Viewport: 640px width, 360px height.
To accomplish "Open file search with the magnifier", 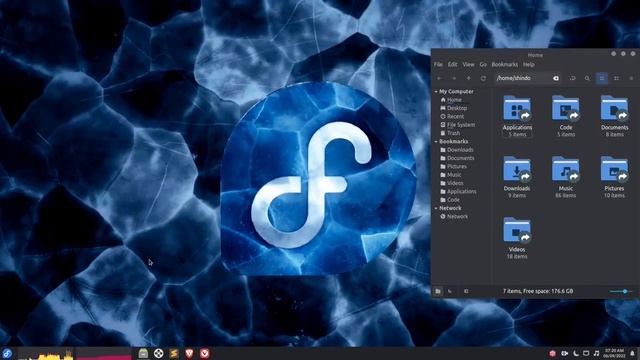I will (587, 78).
